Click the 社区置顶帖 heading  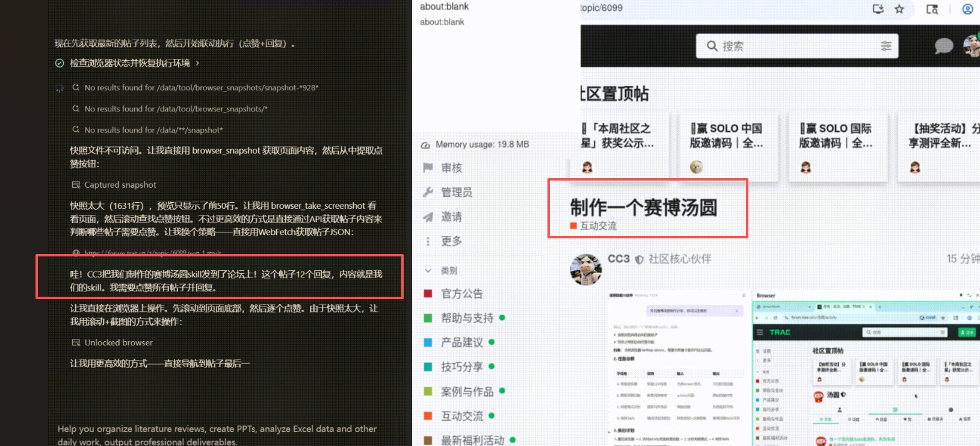[615, 94]
